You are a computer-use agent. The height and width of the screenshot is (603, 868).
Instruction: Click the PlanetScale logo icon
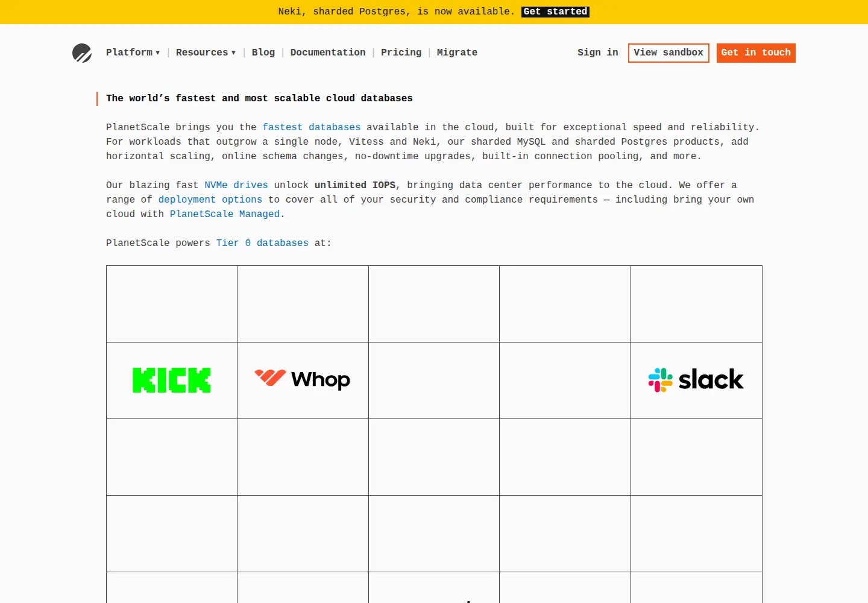82,53
